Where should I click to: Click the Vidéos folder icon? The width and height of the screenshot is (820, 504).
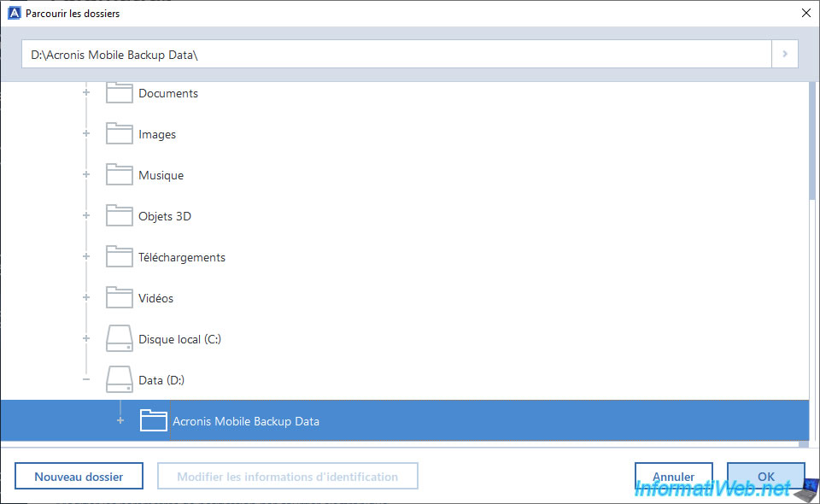(120, 297)
